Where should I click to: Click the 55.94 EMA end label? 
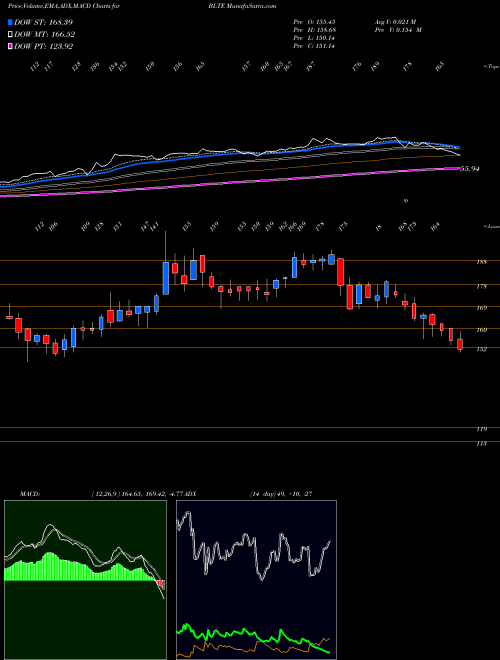[x=470, y=169]
